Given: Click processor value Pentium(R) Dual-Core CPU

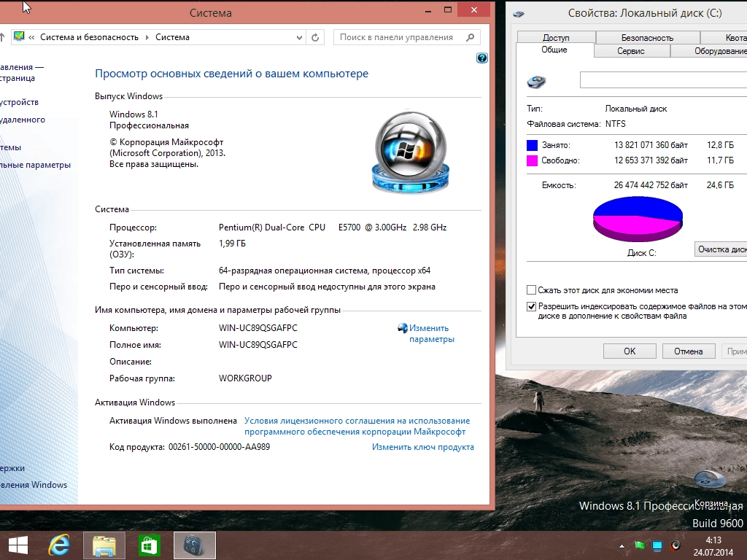Looking at the screenshot, I should point(333,227).
